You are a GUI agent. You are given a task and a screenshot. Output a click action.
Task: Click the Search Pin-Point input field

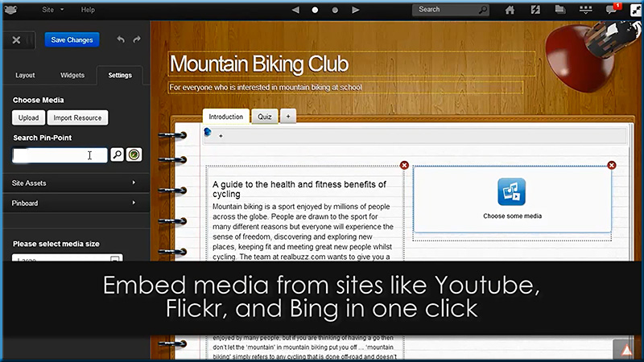point(60,155)
